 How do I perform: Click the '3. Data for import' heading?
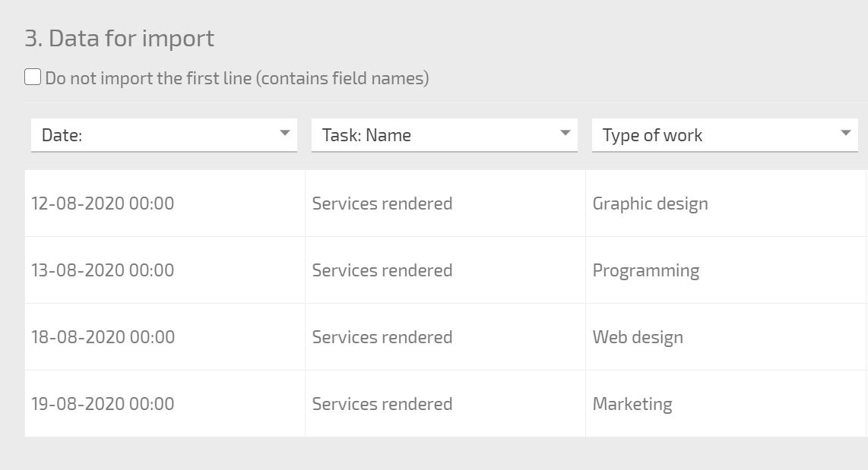[119, 38]
